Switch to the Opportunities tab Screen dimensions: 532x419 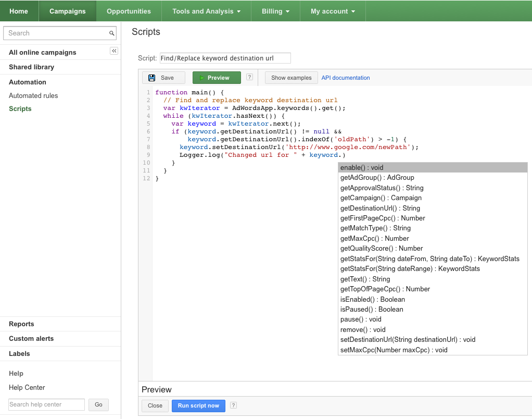(129, 11)
